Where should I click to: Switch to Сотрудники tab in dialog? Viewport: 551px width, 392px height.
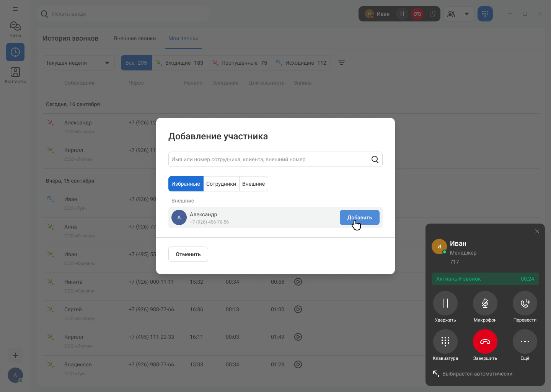[221, 184]
